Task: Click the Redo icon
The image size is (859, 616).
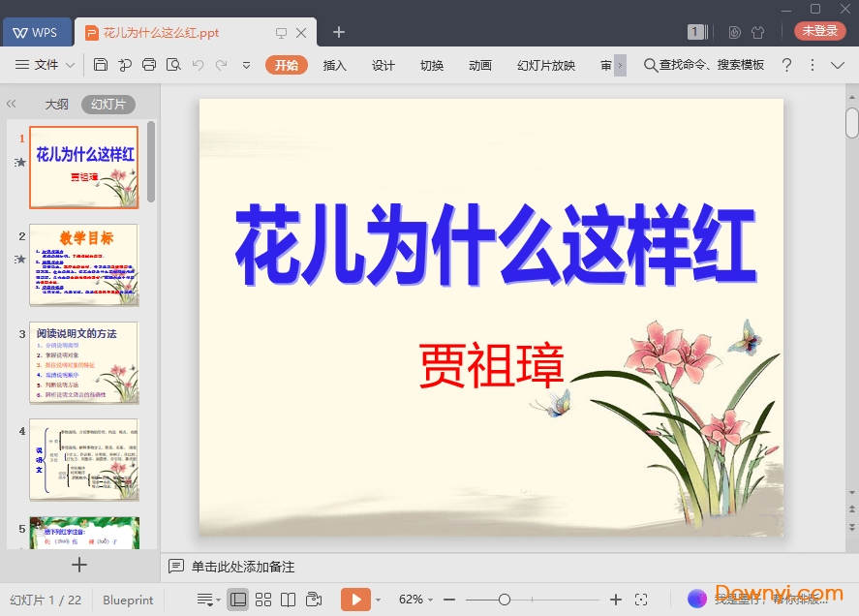Action: (x=223, y=65)
